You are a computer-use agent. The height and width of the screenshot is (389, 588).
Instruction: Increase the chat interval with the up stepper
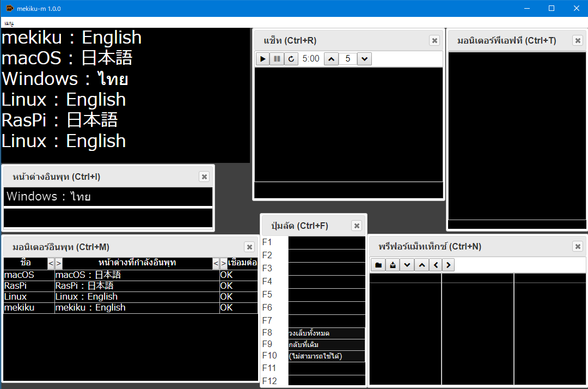pos(331,58)
